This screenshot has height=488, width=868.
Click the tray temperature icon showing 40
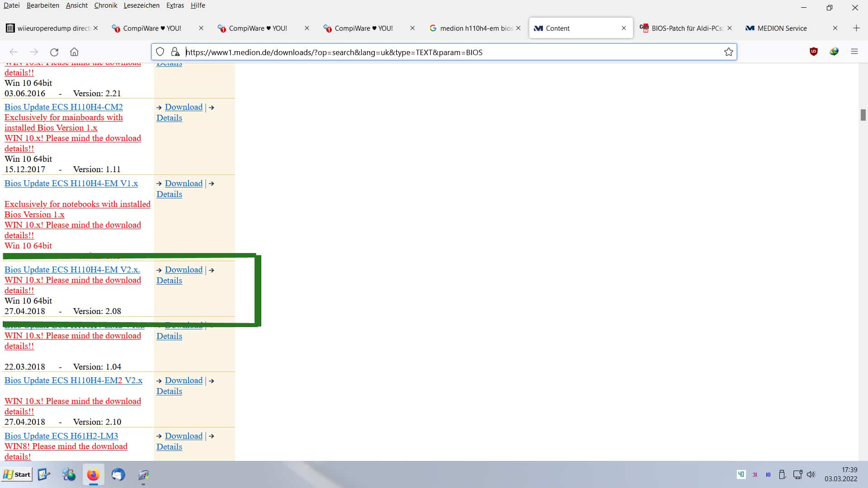click(741, 474)
